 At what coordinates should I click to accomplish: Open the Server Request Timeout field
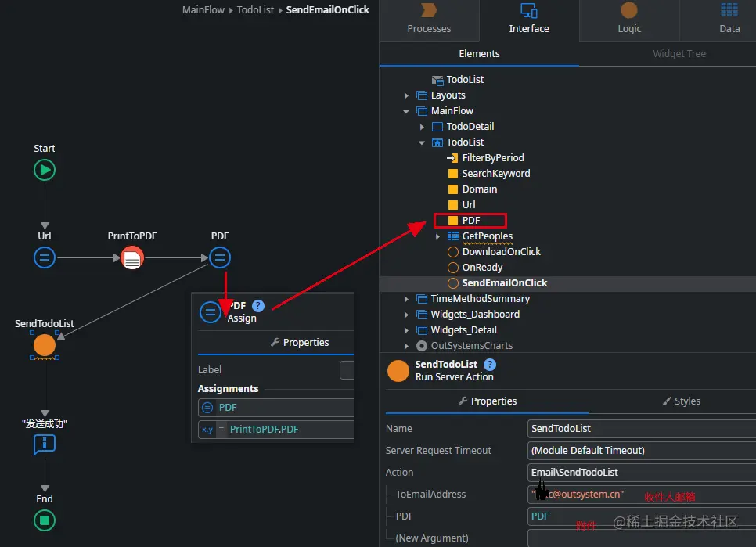[x=642, y=451]
